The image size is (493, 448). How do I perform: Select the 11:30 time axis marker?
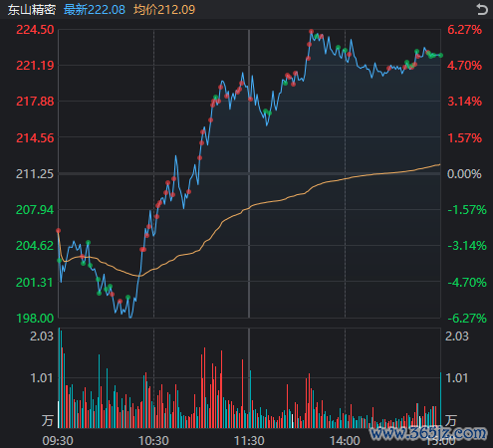point(249,441)
